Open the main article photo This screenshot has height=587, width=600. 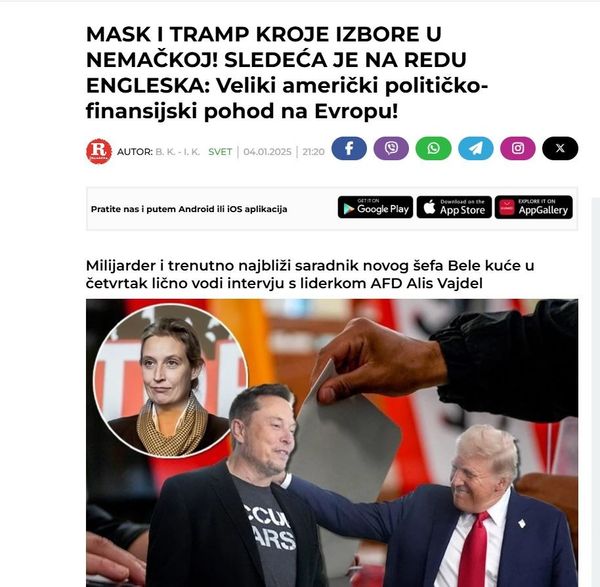coord(332,443)
